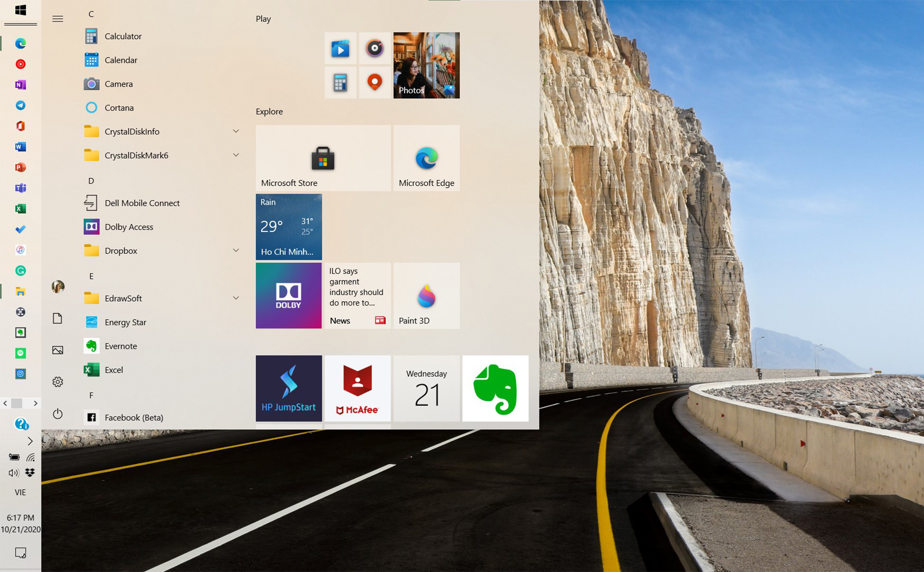This screenshot has width=924, height=572.
Task: Launch OneNote from the taskbar
Action: (x=20, y=85)
